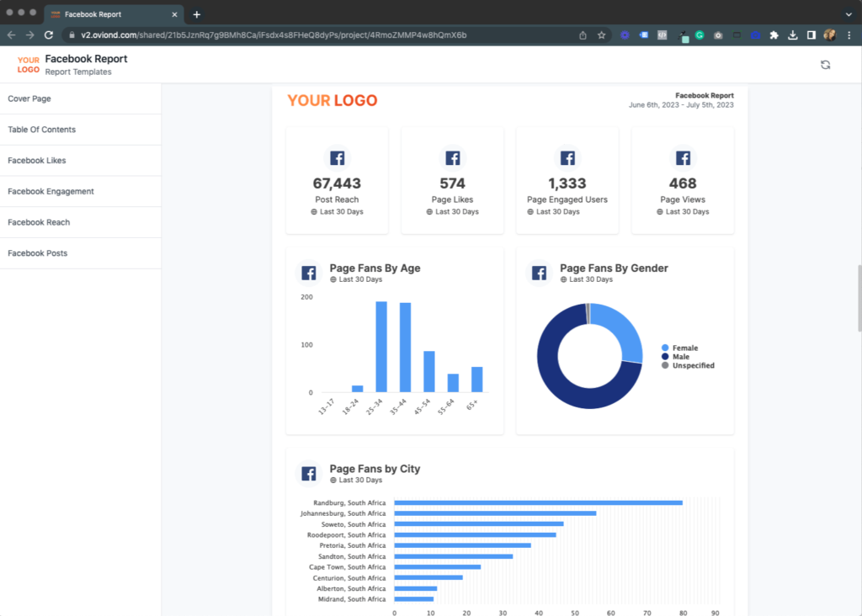This screenshot has height=616, width=862.
Task: Click the Facebook icon beside Page Fans By Gender
Action: tap(540, 273)
